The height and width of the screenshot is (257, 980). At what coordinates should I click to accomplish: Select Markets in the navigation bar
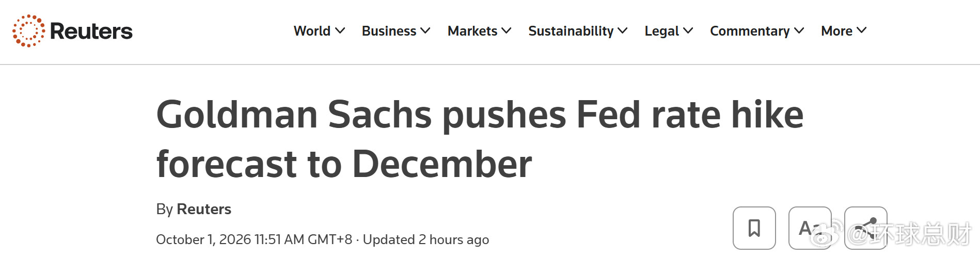tap(472, 31)
